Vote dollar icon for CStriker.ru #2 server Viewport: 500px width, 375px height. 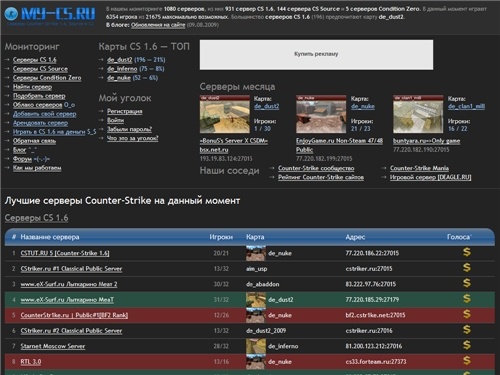point(467,330)
